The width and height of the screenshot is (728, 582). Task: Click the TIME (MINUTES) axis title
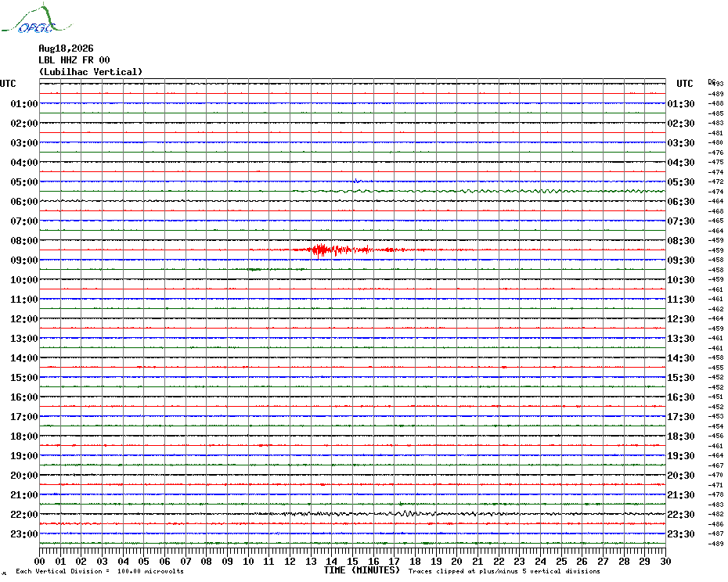[x=362, y=570]
